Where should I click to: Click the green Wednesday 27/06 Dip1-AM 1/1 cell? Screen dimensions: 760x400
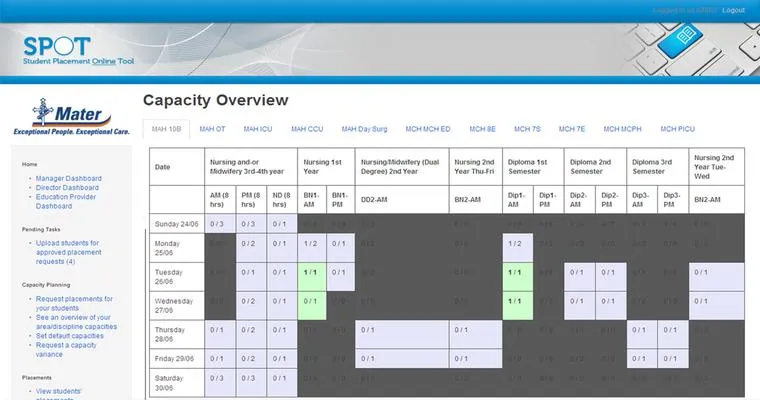point(518,305)
